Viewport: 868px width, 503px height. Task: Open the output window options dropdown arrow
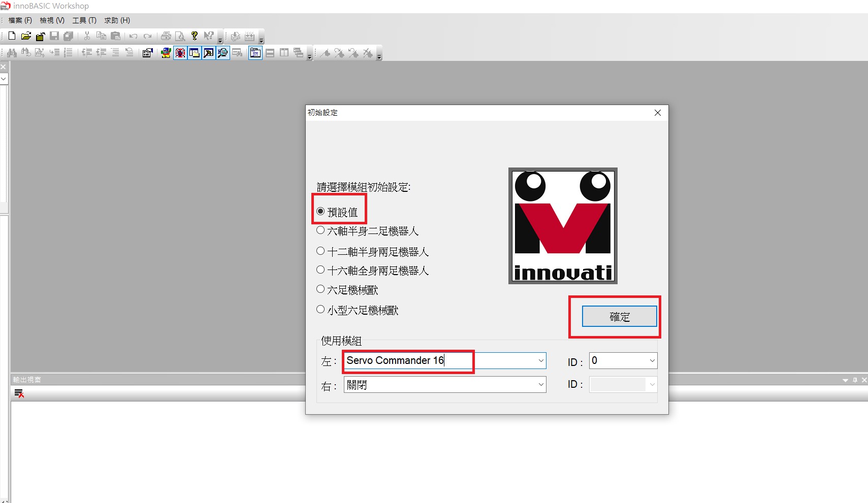pos(845,380)
